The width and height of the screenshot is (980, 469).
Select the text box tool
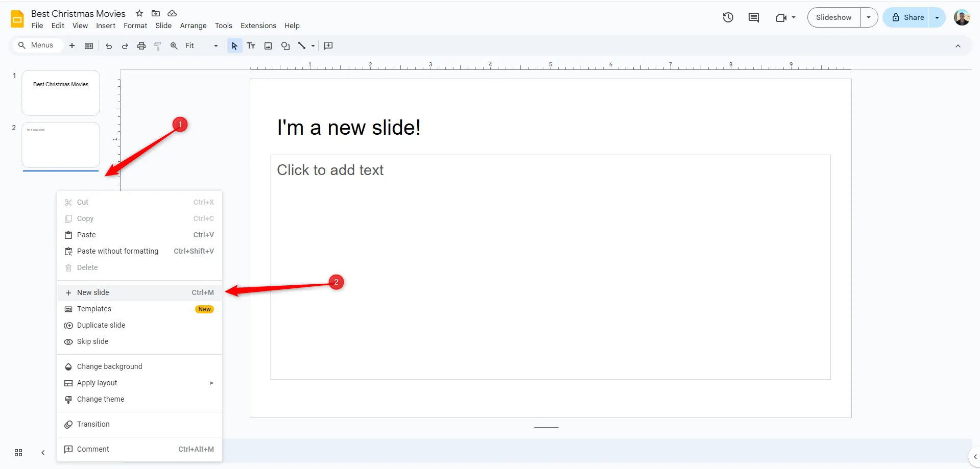[x=251, y=46]
